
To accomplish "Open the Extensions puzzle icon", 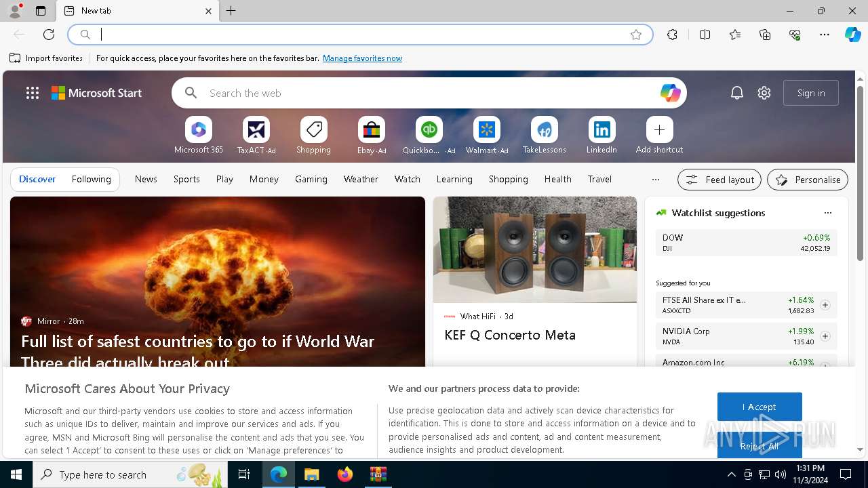I will tap(672, 35).
